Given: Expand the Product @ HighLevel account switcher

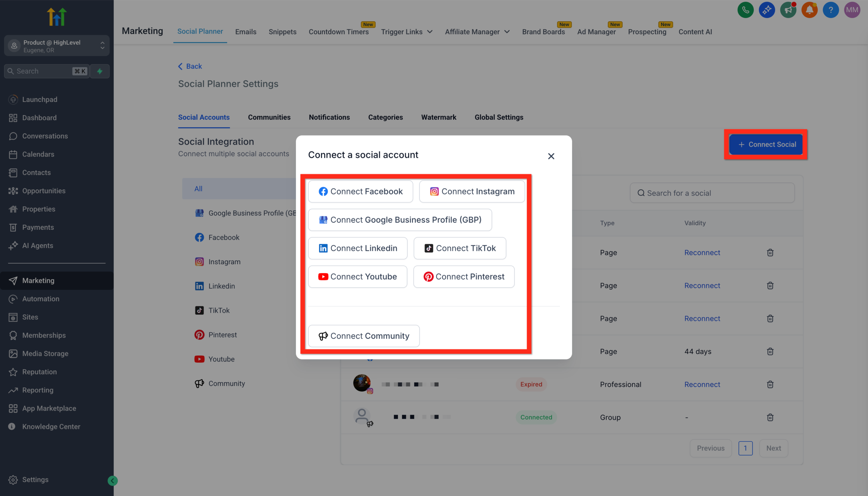Looking at the screenshot, I should 102,46.
